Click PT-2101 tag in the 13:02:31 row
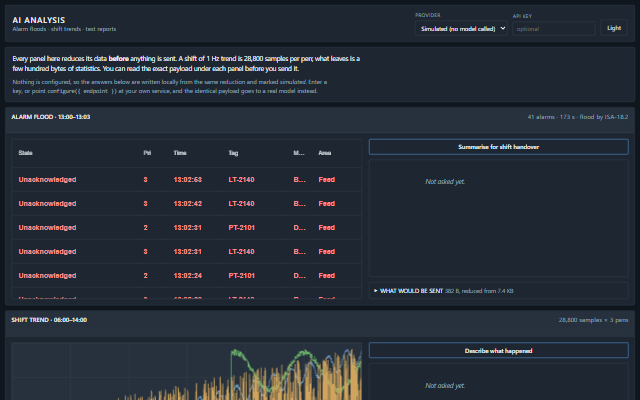Image resolution: width=640 pixels, height=400 pixels. point(241,228)
